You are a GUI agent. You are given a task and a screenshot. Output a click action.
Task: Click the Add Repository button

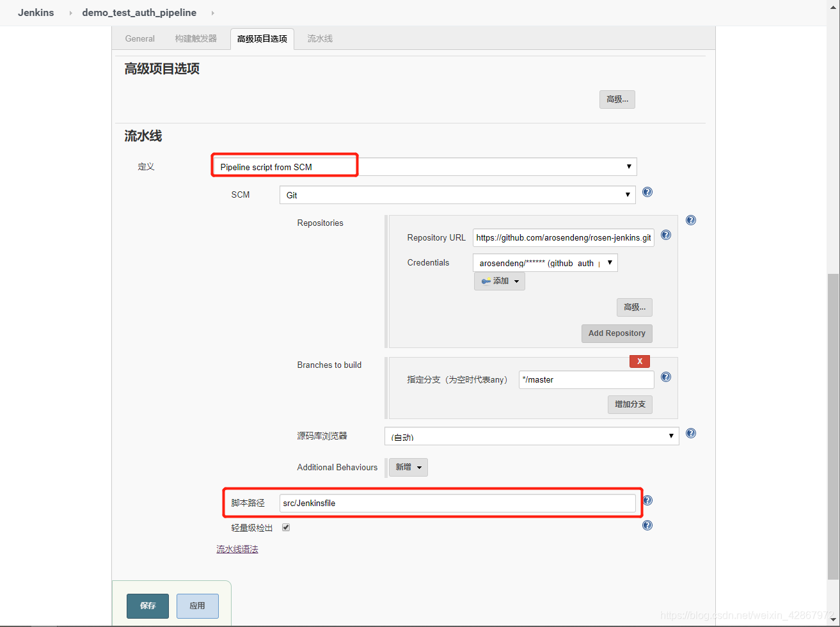point(617,333)
